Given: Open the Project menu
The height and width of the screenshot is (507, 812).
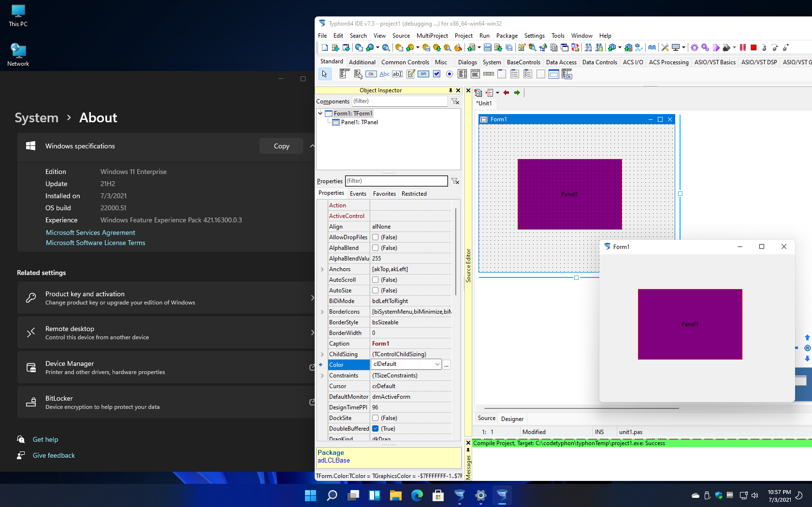Looking at the screenshot, I should (x=464, y=36).
